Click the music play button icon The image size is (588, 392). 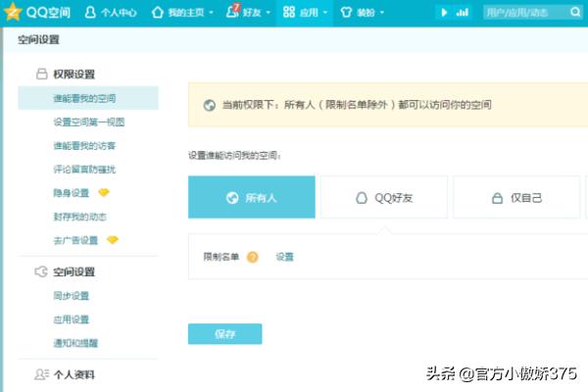tap(445, 13)
